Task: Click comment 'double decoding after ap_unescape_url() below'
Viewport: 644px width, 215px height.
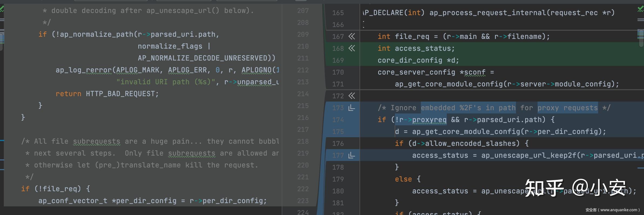Action: click(x=150, y=11)
